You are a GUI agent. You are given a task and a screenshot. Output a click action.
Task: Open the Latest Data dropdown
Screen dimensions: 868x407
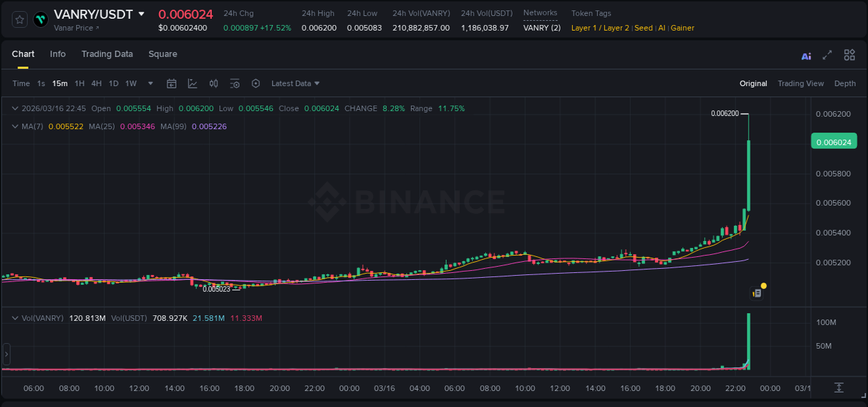[295, 83]
